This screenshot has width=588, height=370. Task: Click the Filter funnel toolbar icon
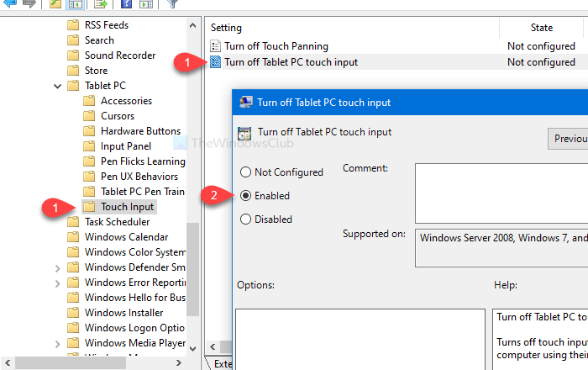172,4
